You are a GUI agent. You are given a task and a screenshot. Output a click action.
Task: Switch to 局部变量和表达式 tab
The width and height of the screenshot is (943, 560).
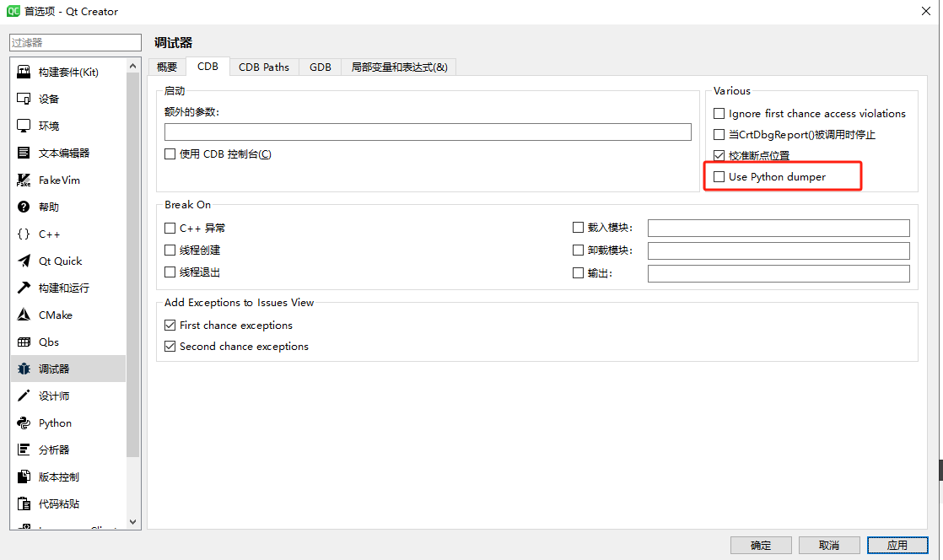pos(399,67)
